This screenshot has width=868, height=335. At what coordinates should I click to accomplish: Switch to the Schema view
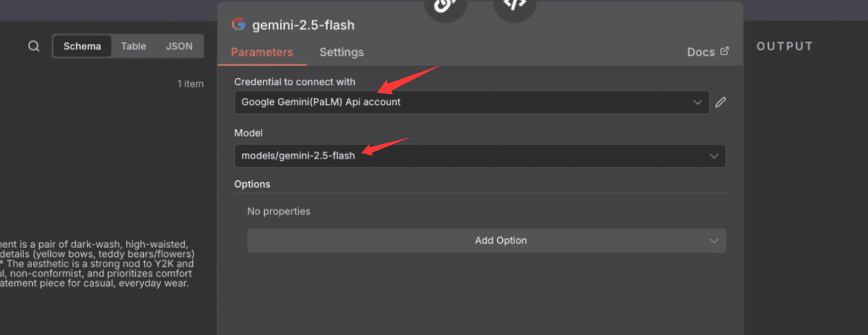82,46
